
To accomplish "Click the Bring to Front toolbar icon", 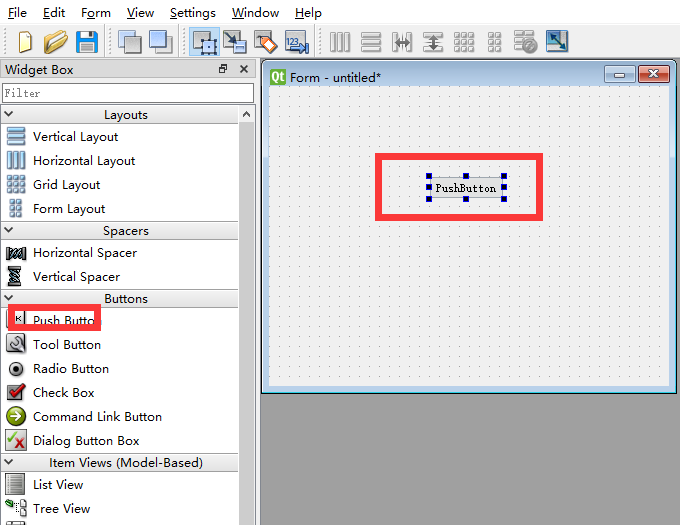I will [x=160, y=42].
